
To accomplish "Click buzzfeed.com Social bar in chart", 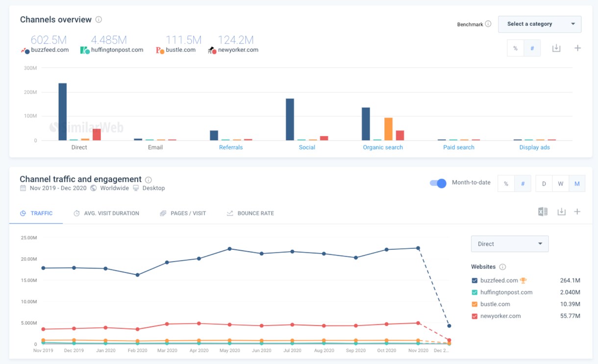I will pyautogui.click(x=290, y=120).
